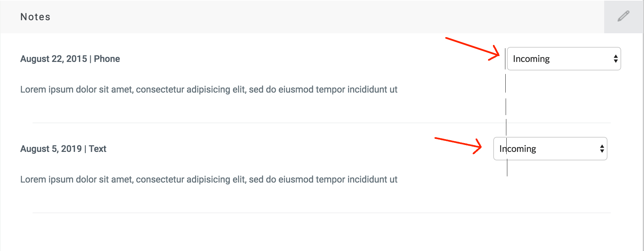This screenshot has height=251, width=644.
Task: Click the stepper arrows on the second Incoming selector
Action: (x=601, y=149)
